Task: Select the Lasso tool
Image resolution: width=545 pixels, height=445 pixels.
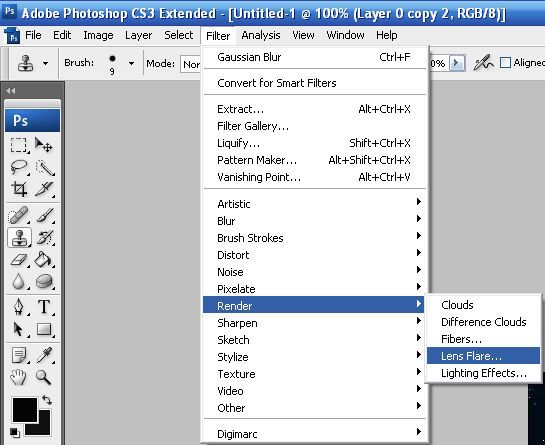Action: [x=18, y=167]
